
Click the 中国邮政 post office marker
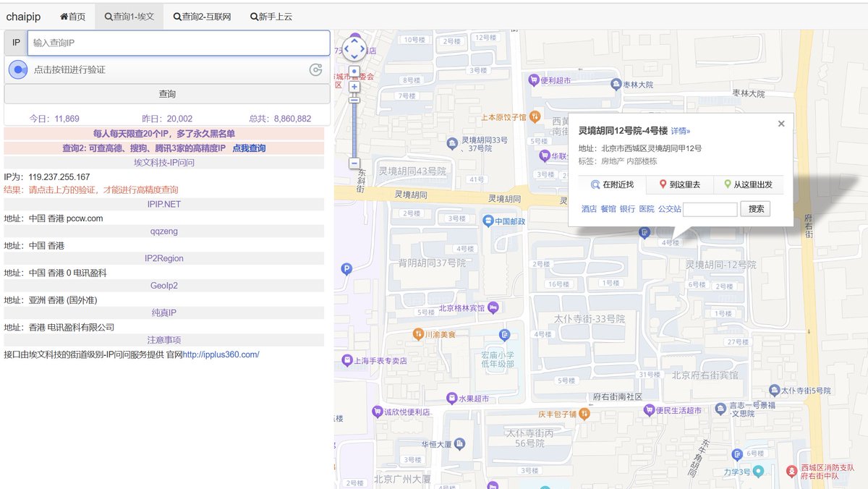[489, 220]
